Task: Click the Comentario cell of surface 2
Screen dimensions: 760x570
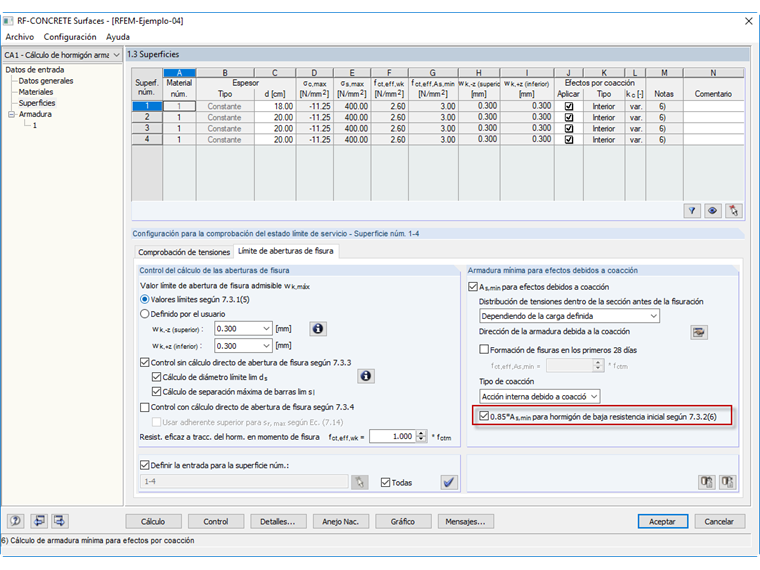Action: coord(713,117)
